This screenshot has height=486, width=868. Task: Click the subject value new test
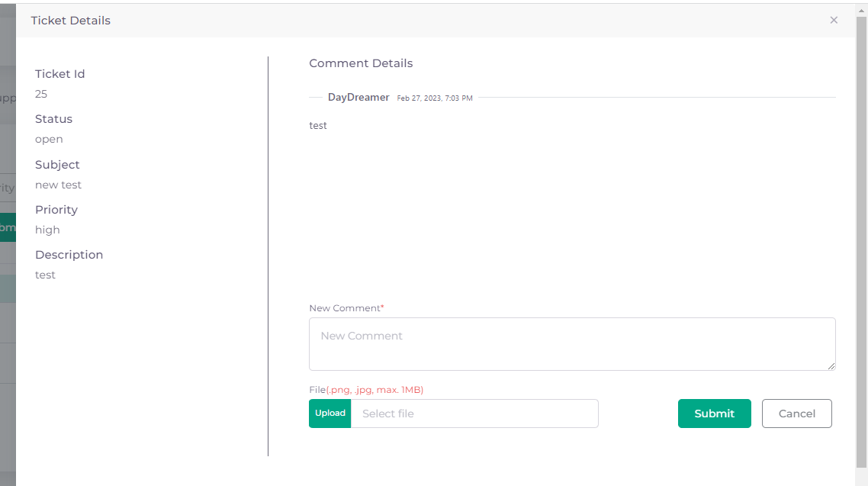click(x=58, y=185)
